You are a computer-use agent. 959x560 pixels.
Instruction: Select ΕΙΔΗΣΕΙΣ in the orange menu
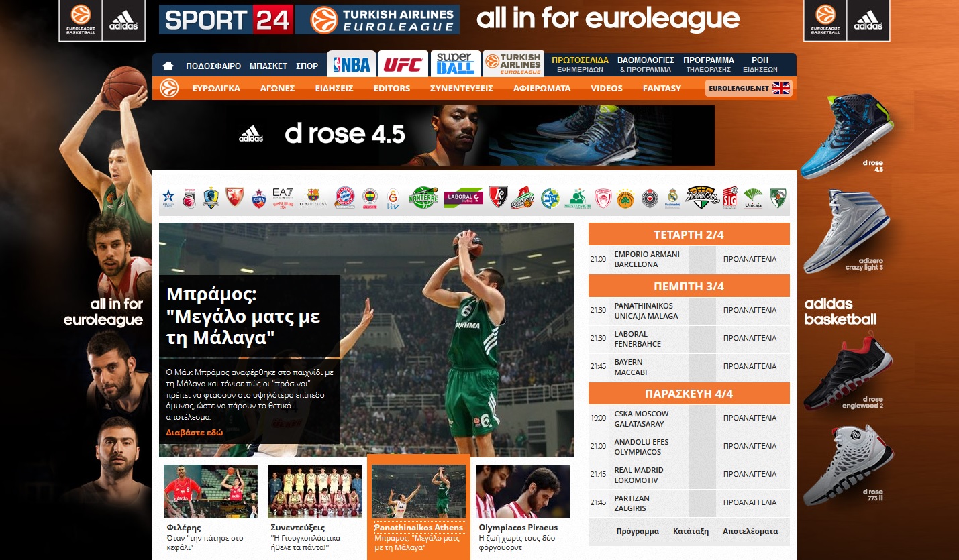coord(334,88)
